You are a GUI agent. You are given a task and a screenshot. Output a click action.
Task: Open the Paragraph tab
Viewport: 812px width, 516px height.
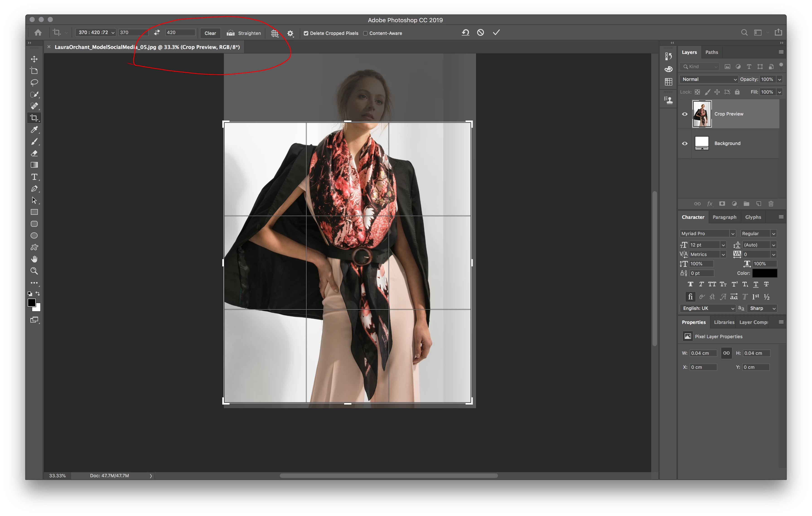coord(724,217)
